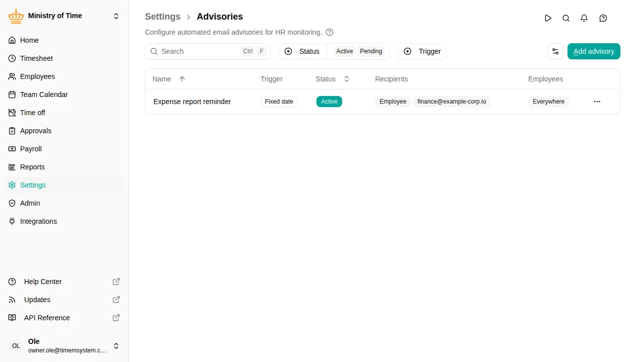The width and height of the screenshot is (644, 362).
Task: Click the play icon in top bar
Action: tap(548, 18)
